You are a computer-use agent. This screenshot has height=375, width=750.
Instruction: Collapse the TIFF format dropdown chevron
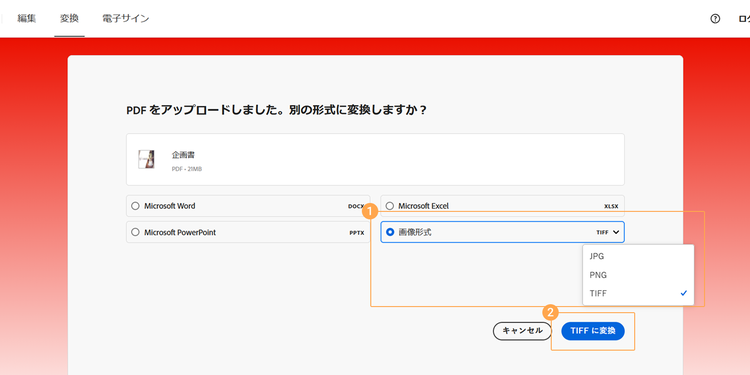[616, 232]
